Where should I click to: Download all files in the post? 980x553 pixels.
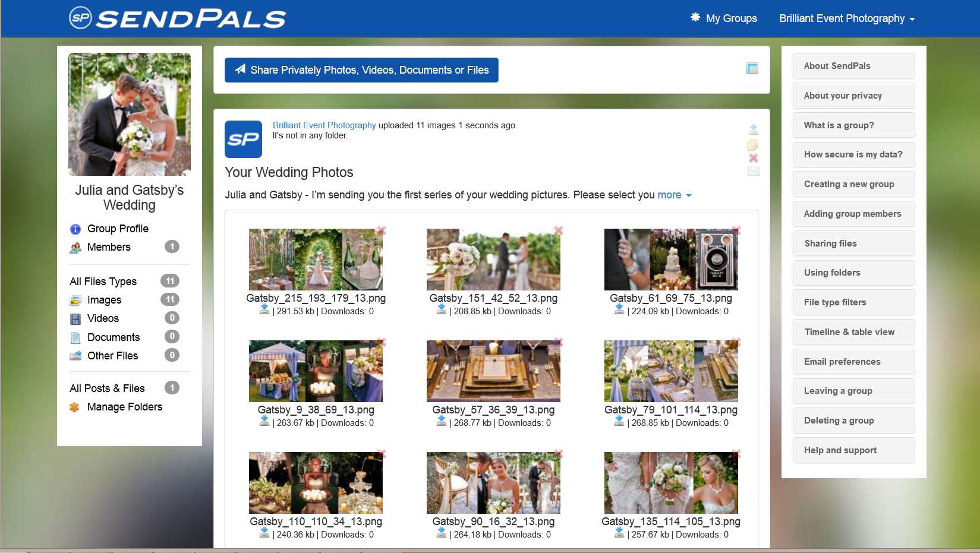tap(754, 129)
